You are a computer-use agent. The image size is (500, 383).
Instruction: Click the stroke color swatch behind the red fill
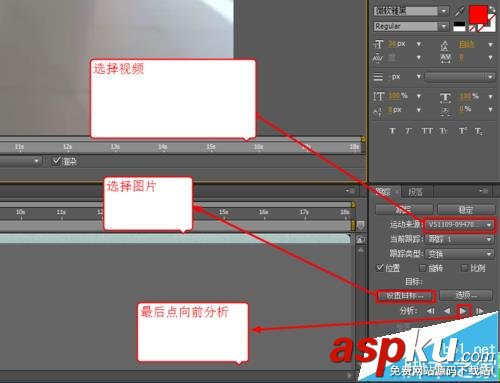point(490,27)
